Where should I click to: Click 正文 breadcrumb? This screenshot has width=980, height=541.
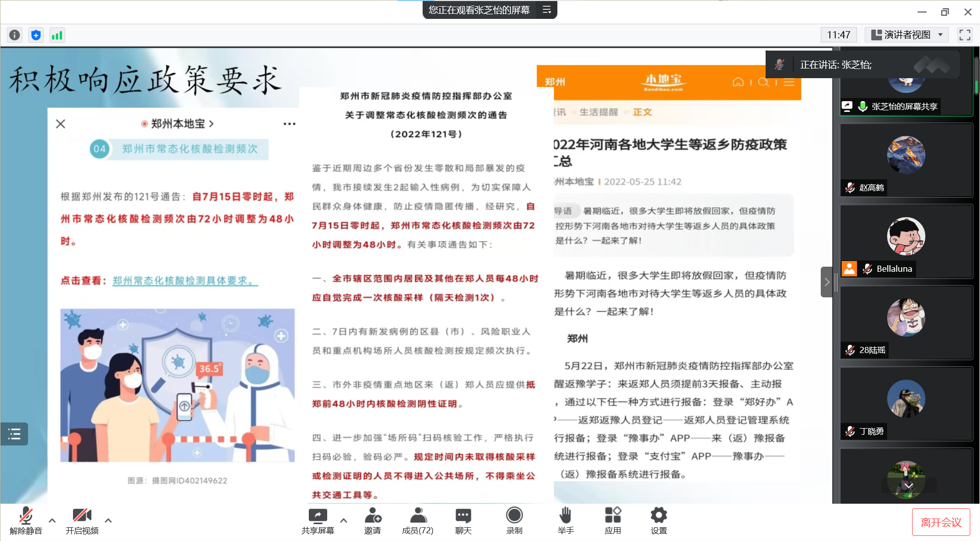[x=643, y=112]
